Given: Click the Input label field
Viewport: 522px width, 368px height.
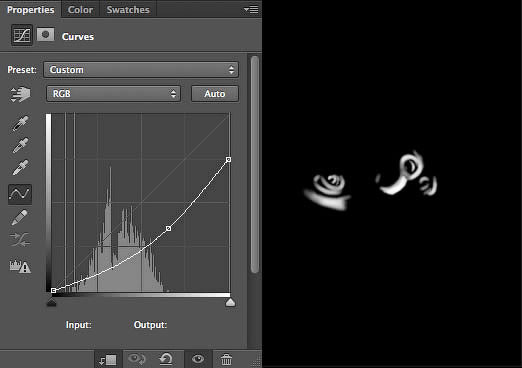Looking at the screenshot, I should tap(78, 325).
